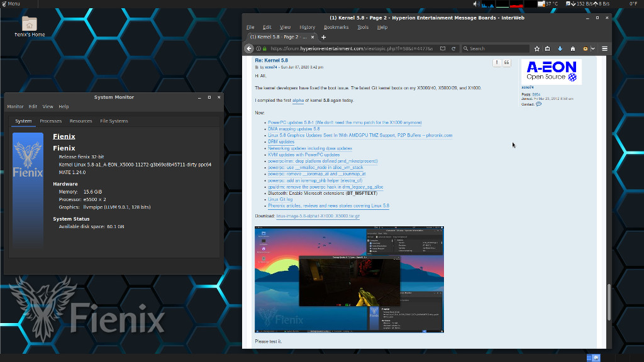Reply with quote icon on post
This screenshot has width=644, height=362.
coord(507,62)
